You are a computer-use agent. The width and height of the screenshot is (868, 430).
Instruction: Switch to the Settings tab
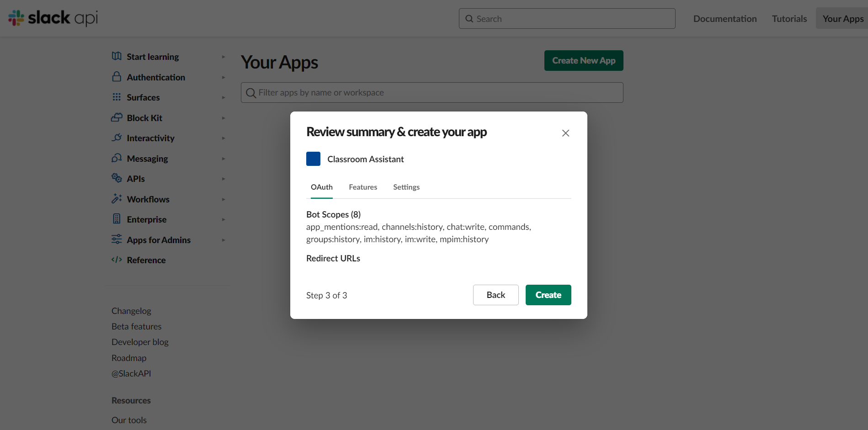coord(406,187)
